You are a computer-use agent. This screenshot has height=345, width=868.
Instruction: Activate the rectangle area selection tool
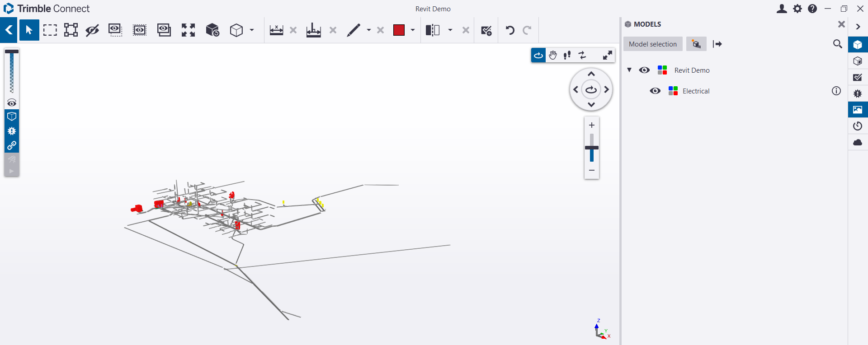pyautogui.click(x=50, y=30)
